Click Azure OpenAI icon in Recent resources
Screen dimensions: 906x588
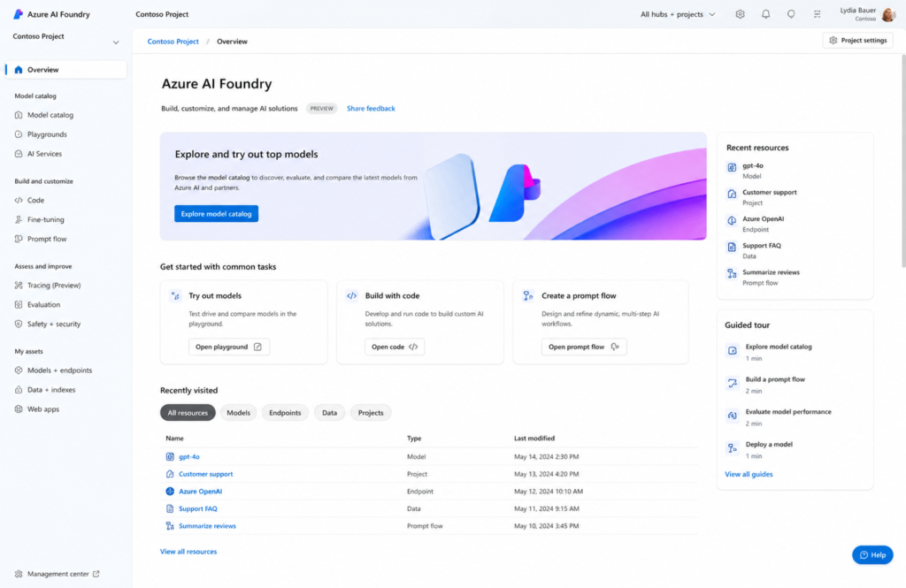pyautogui.click(x=732, y=221)
